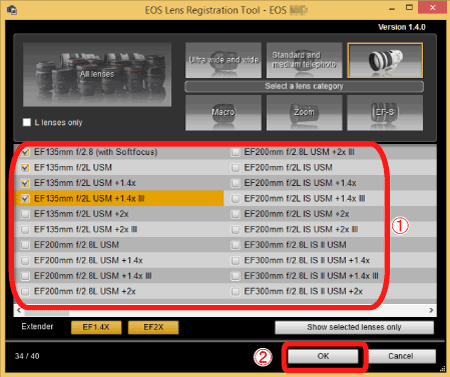The image size is (450, 377).
Task: Choose the Ultra wide and wide category
Action: point(223,60)
